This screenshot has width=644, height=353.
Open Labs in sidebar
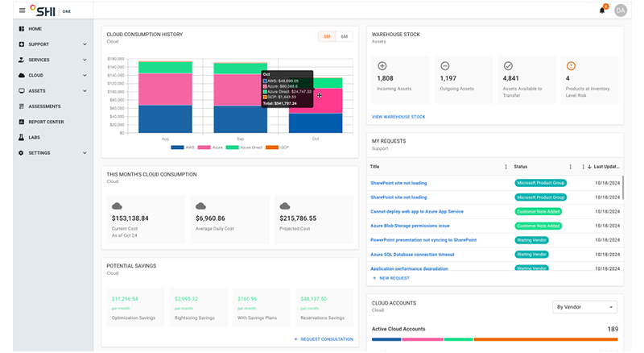(x=34, y=138)
